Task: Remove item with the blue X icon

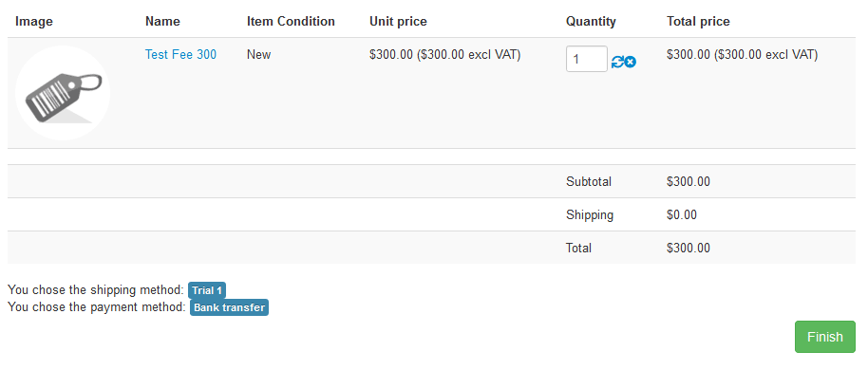Action: (x=631, y=62)
